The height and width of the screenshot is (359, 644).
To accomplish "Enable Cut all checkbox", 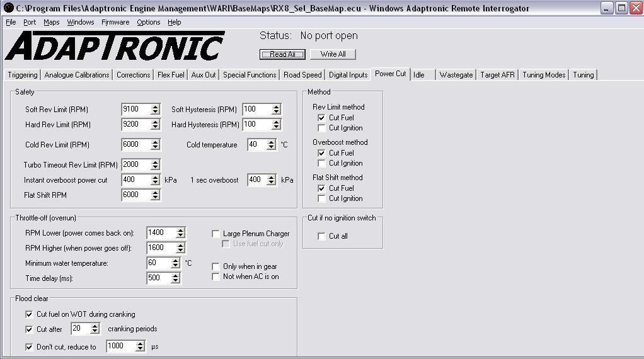I will [321, 236].
